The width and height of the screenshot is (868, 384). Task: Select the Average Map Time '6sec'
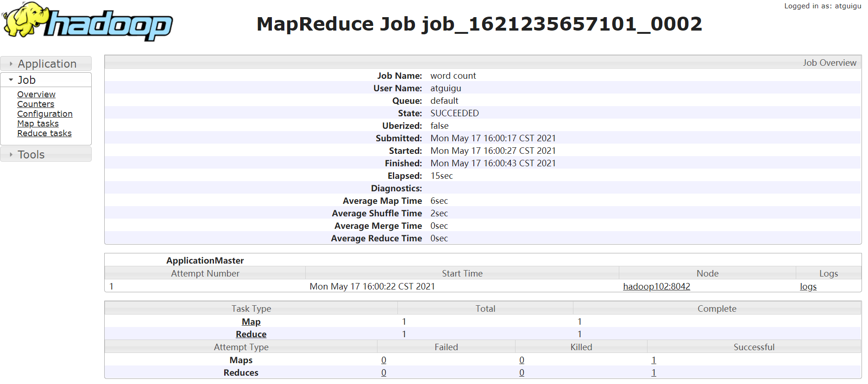coord(439,201)
